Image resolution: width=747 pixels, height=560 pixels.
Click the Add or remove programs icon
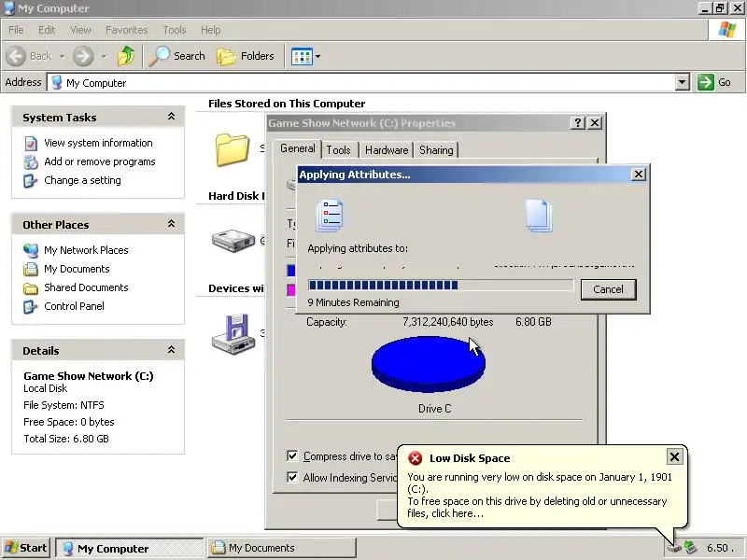pos(31,161)
